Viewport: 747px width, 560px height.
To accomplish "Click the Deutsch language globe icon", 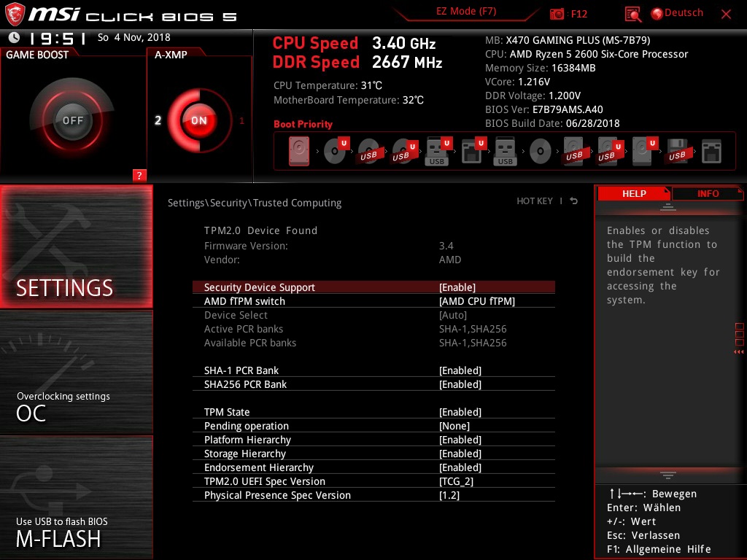I will tap(657, 14).
